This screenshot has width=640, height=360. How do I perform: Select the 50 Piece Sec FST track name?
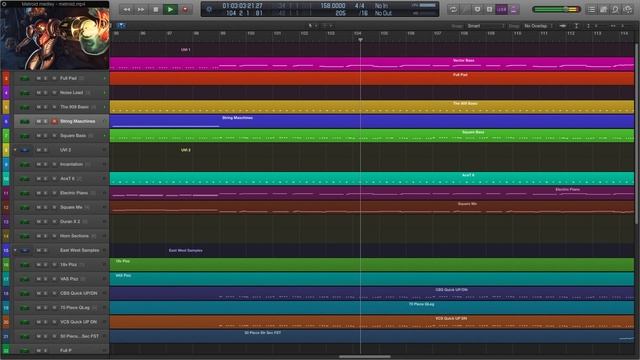(79, 336)
